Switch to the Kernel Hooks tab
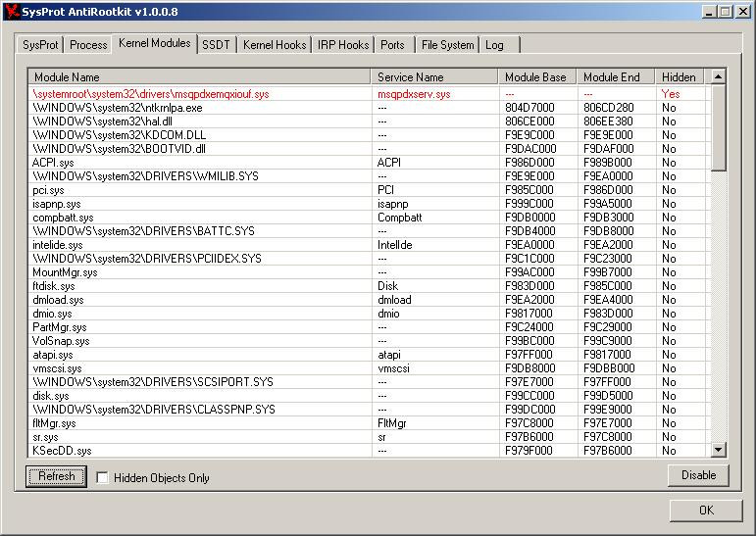Image resolution: width=756 pixels, height=536 pixels. point(275,45)
